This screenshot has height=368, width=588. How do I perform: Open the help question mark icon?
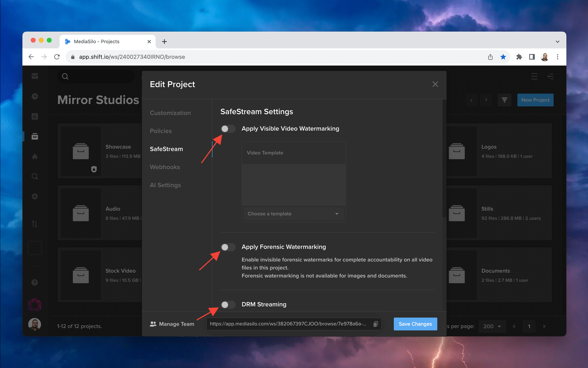point(35,282)
